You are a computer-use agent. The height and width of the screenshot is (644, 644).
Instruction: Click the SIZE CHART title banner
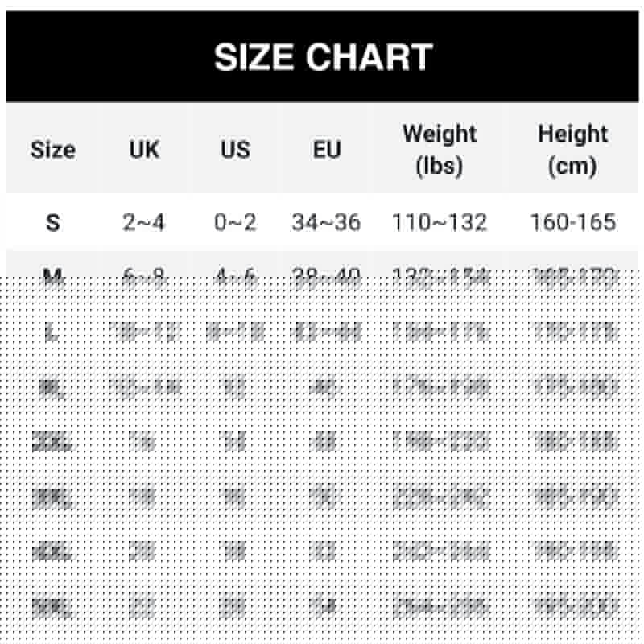[323, 57]
